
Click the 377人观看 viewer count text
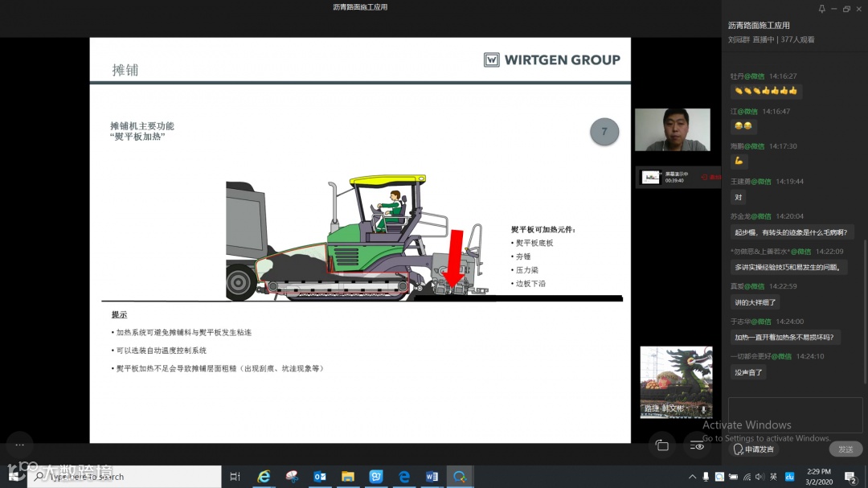point(798,40)
